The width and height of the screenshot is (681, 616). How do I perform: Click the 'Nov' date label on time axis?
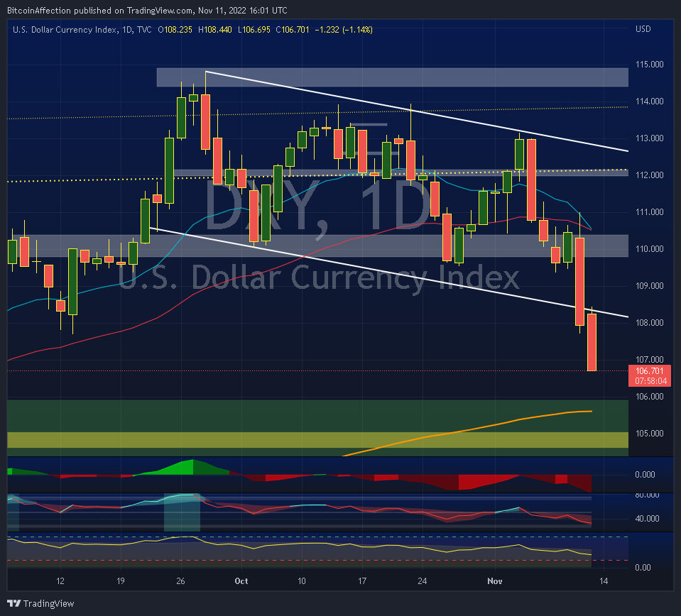pos(495,581)
